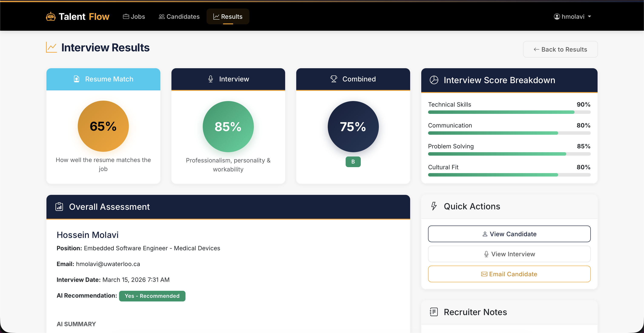Click the Back to Results button
The width and height of the screenshot is (644, 333).
560,49
